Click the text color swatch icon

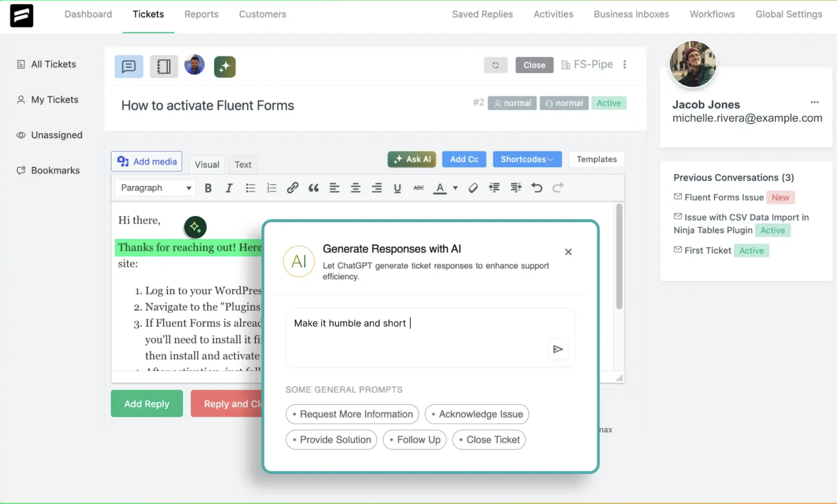click(x=440, y=188)
